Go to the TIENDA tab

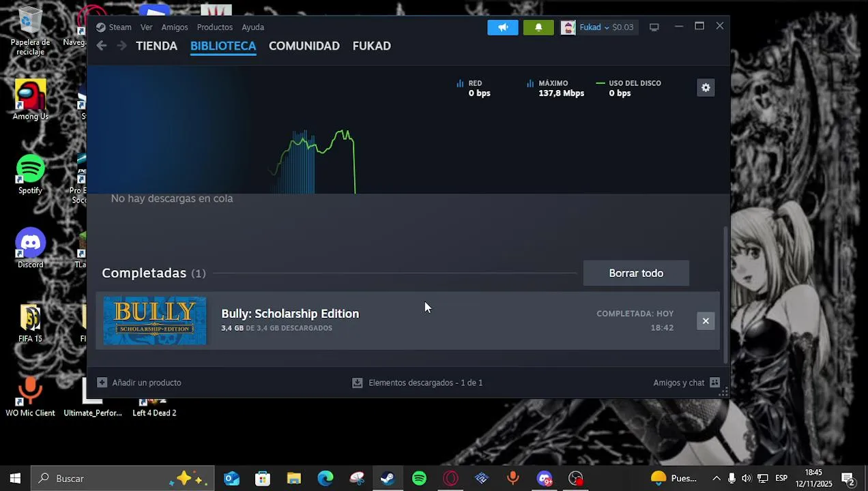[156, 46]
